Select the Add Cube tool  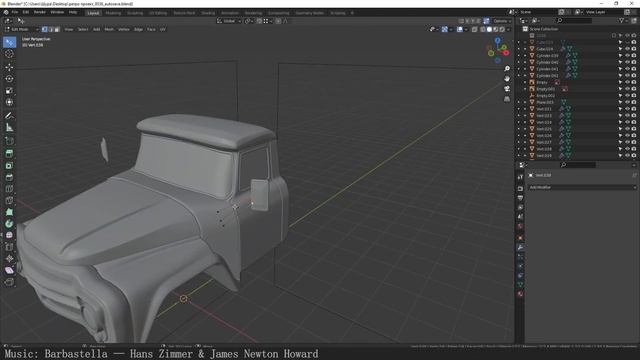9,141
